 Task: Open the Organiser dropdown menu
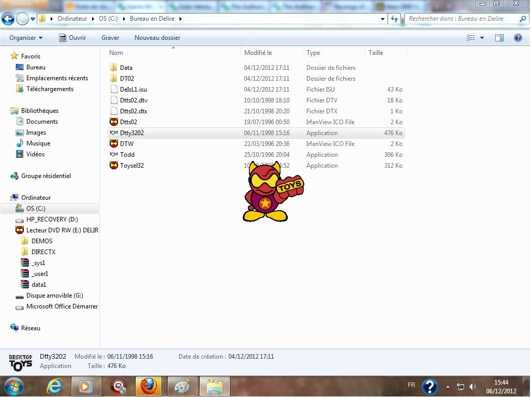(26, 38)
